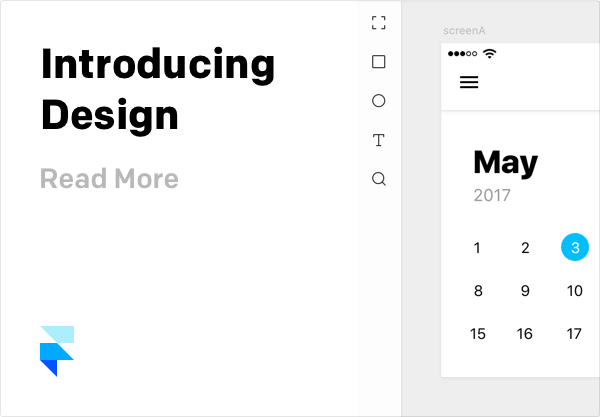The width and height of the screenshot is (600, 417).
Task: Pick day 16 in the calendar
Action: 525,334
